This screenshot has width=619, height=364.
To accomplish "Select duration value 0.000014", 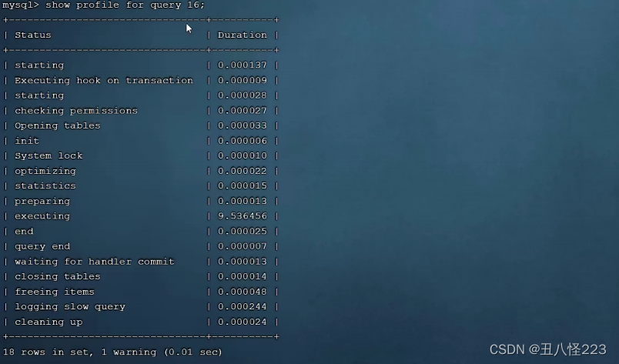I will coord(242,277).
